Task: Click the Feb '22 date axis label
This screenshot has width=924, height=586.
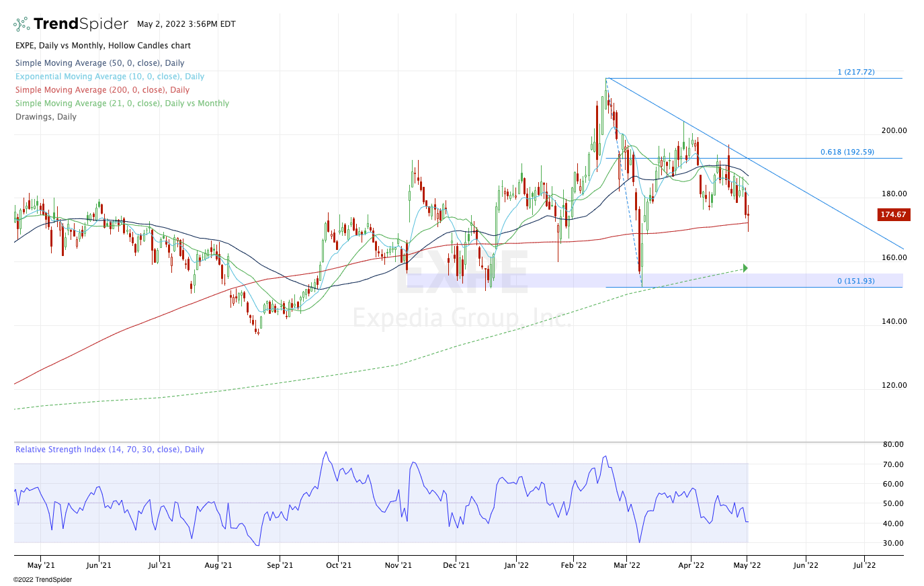Action: 573,565
